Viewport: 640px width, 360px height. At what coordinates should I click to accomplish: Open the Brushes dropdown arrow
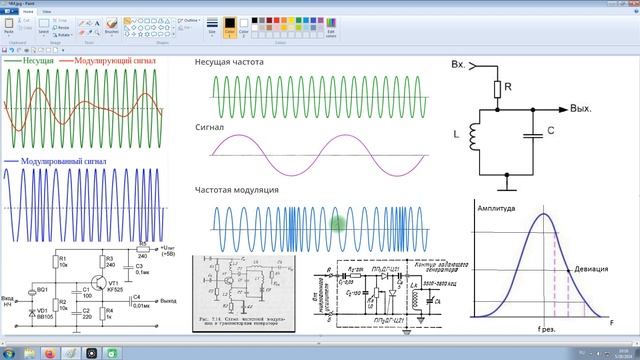point(111,36)
